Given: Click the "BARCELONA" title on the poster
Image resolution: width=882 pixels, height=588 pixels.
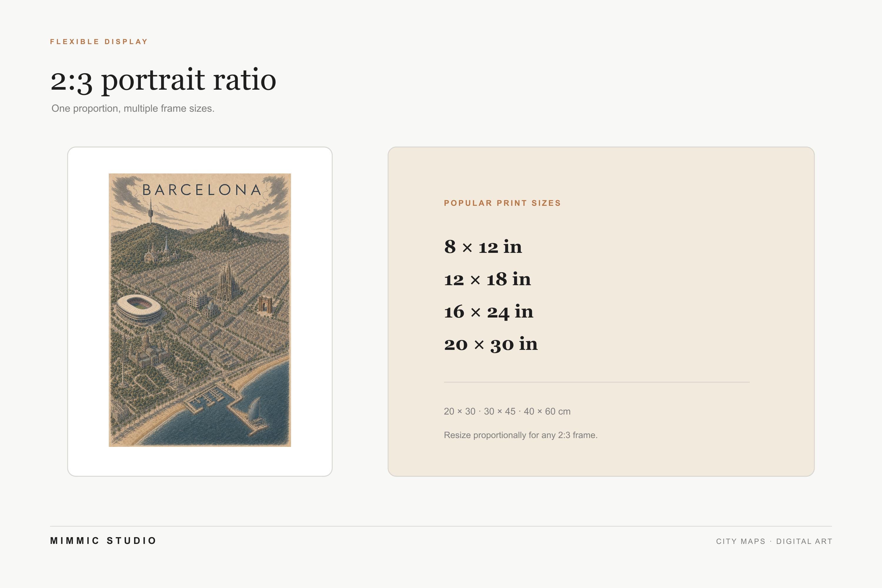Looking at the screenshot, I should click(x=202, y=190).
